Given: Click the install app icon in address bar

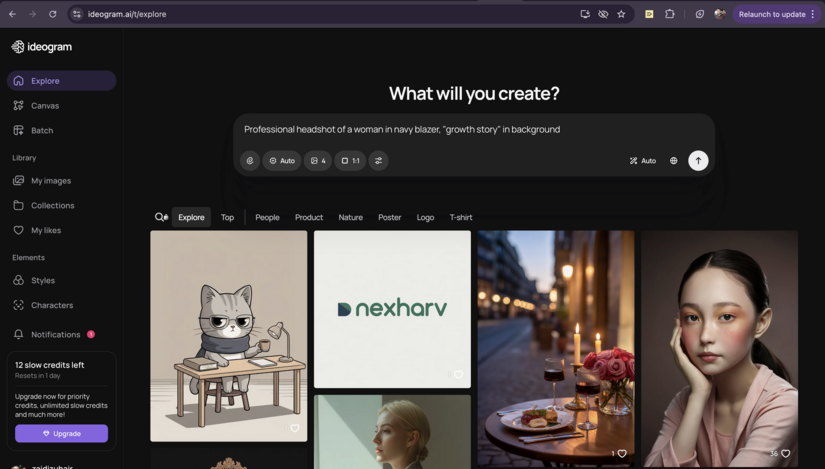Looking at the screenshot, I should 585,14.
